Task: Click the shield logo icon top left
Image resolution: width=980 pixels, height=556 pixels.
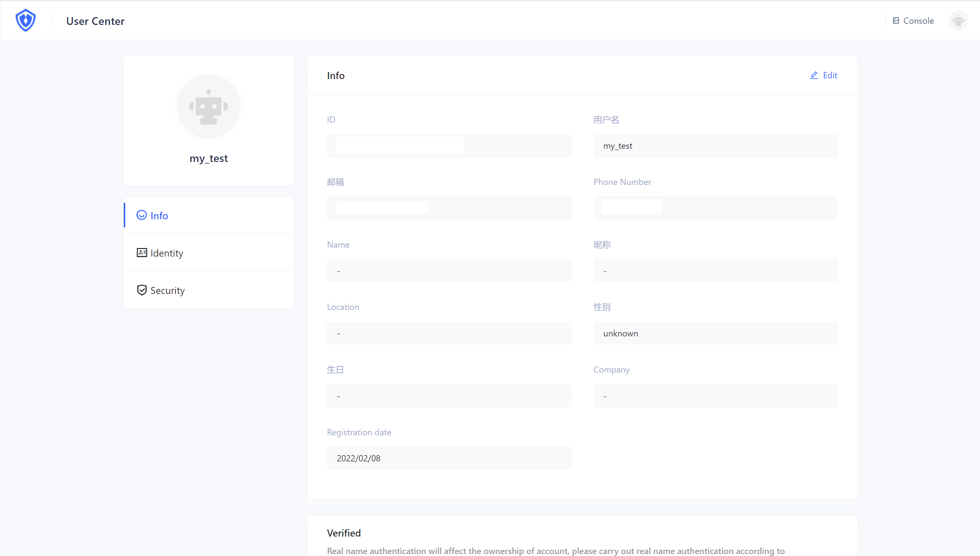Action: tap(26, 20)
